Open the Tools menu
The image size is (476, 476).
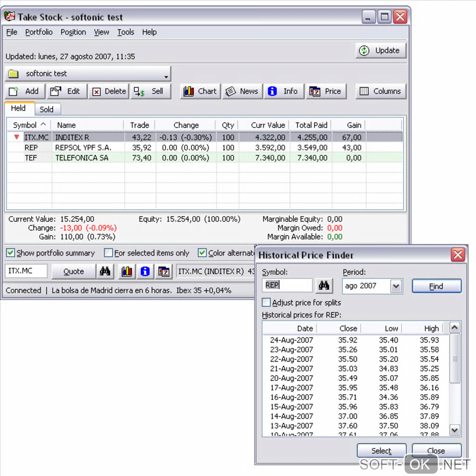point(126,32)
